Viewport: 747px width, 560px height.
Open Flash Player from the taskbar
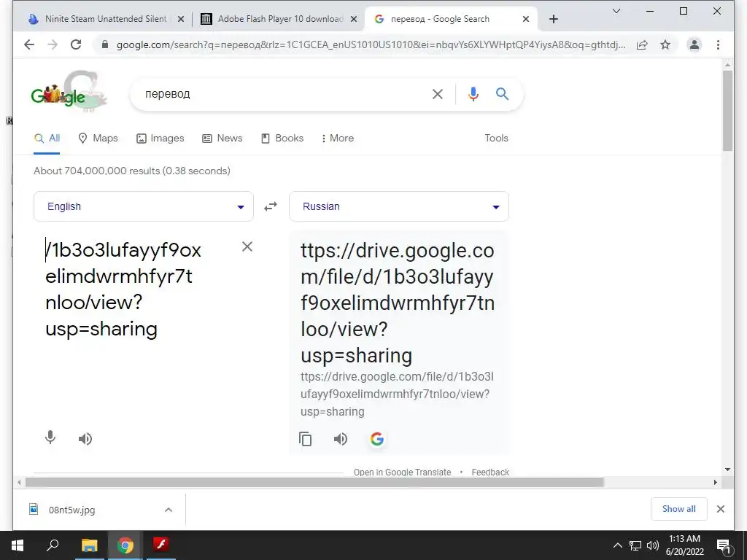coord(161,545)
